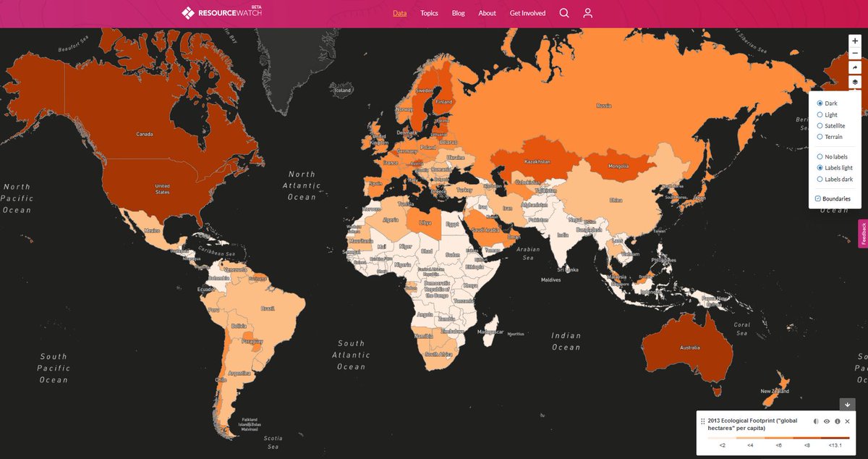The image size is (868, 459).
Task: Open the search magnifier icon
Action: pos(564,13)
